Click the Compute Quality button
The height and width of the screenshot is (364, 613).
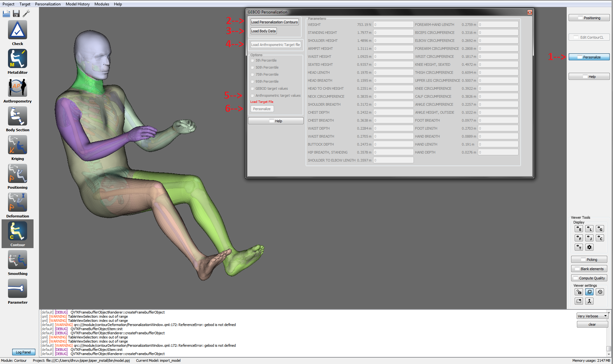pos(589,278)
